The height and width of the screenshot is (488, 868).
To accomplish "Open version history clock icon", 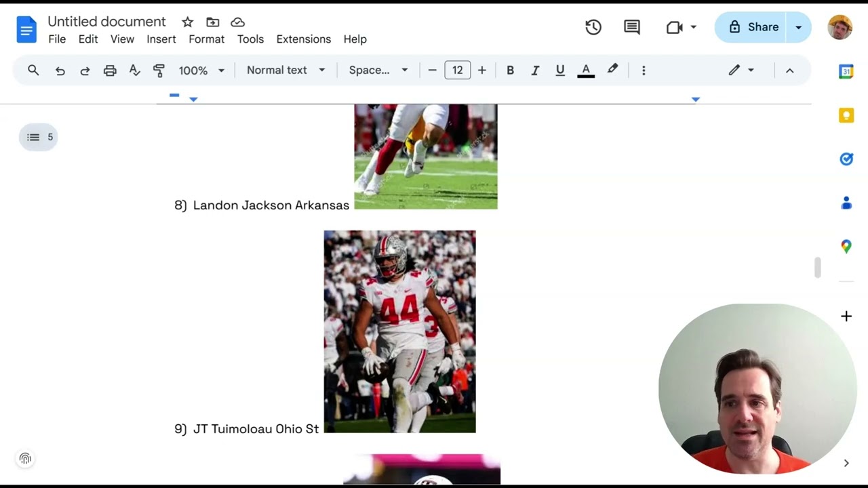I will click(x=593, y=27).
